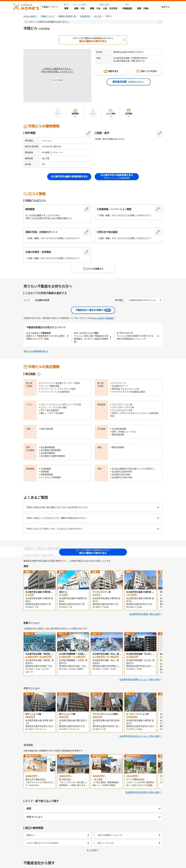Click the pencil edit icon for 物件概要
Image resolution: width=186 pixels, height=868 pixels.
point(89,133)
